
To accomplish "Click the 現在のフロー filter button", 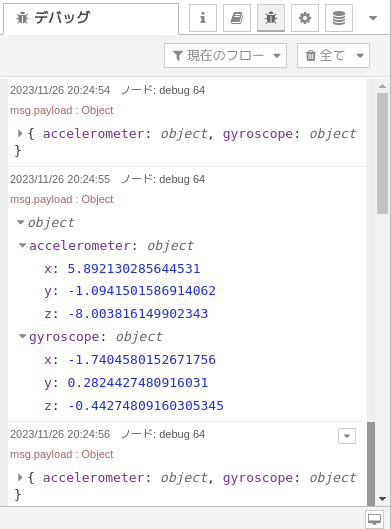I will point(225,55).
